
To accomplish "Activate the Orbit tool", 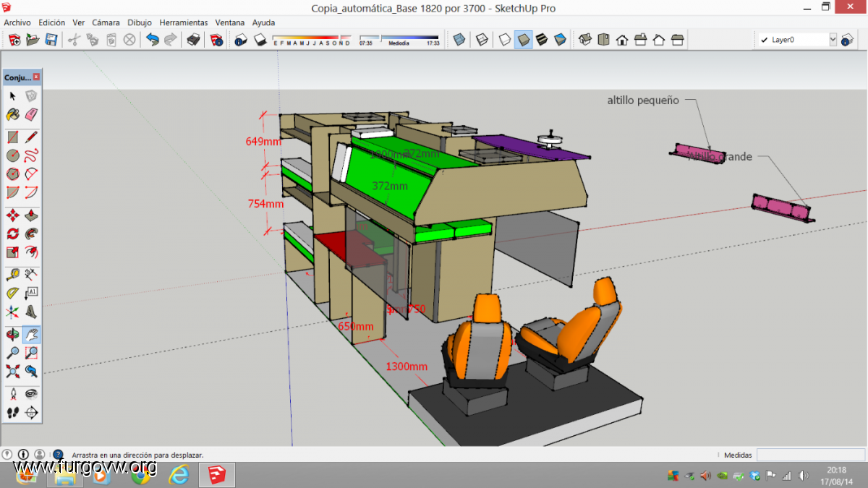I will coord(13,334).
